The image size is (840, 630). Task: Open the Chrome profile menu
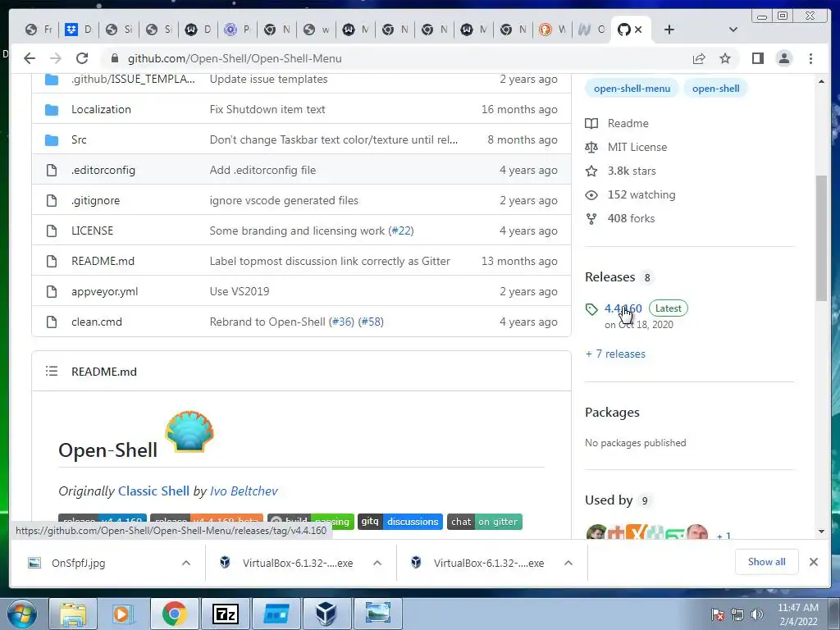(x=783, y=58)
